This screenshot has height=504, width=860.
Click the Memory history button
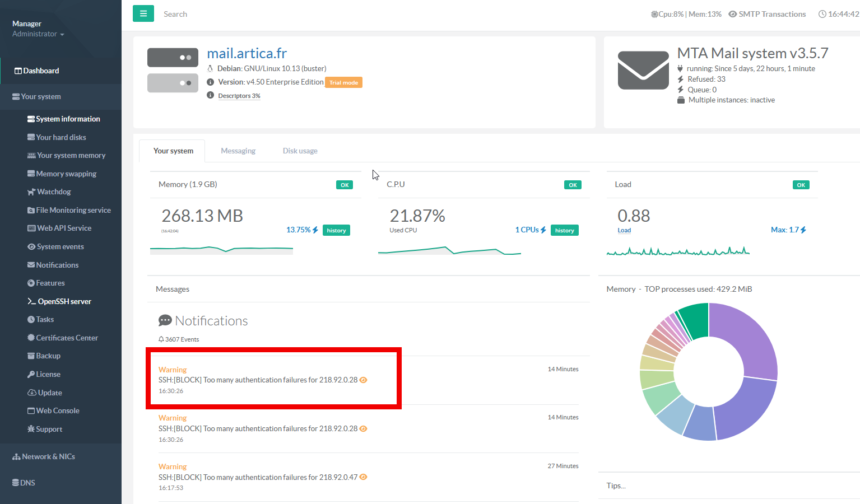pos(336,230)
